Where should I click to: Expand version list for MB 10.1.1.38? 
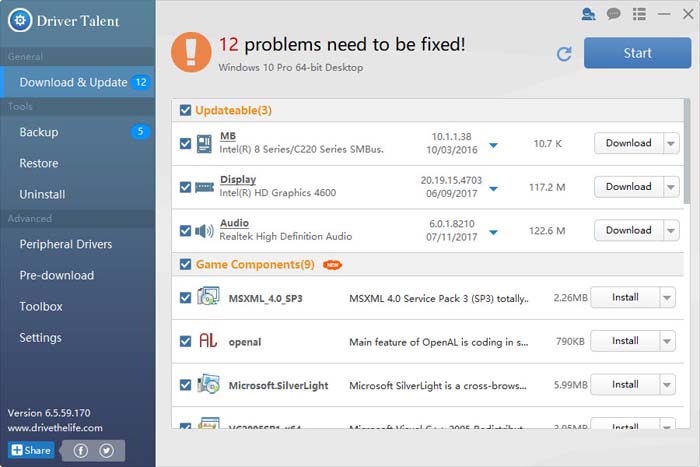click(x=493, y=145)
